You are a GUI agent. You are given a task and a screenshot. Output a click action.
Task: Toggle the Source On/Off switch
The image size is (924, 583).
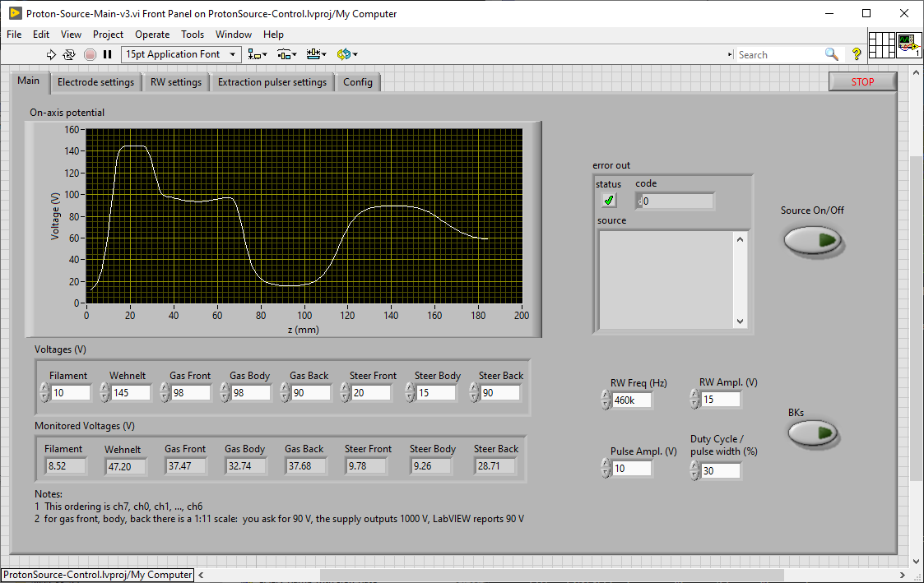click(813, 240)
